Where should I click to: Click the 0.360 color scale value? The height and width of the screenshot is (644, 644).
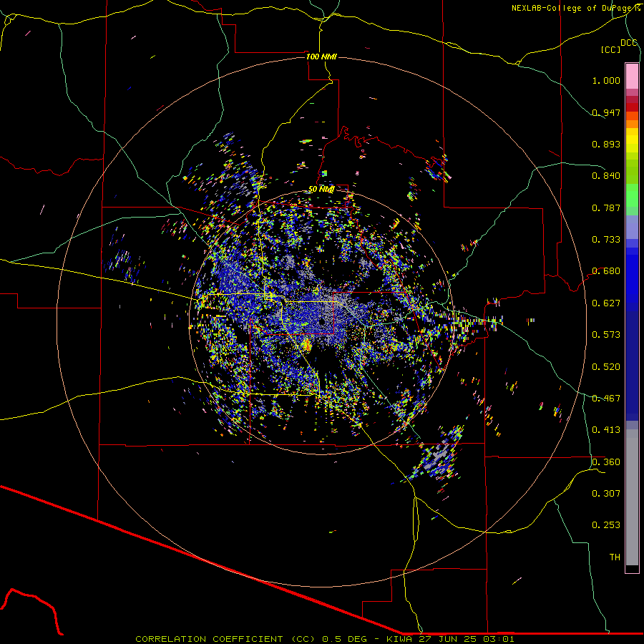pos(606,462)
